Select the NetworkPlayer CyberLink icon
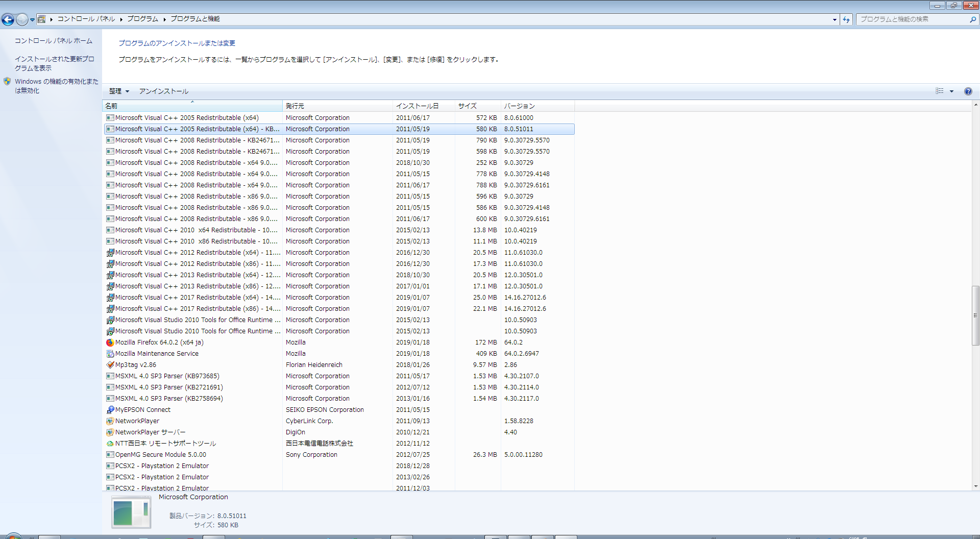This screenshot has height=539, width=980. (x=110, y=421)
